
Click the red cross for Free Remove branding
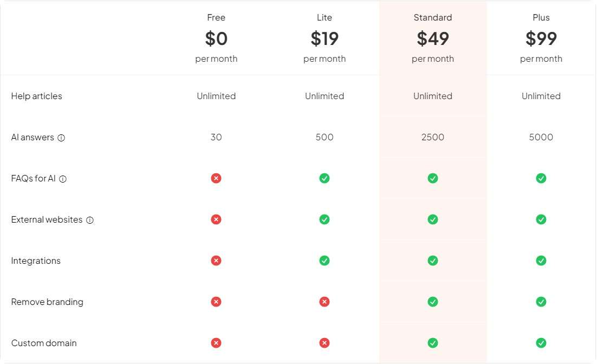point(216,302)
